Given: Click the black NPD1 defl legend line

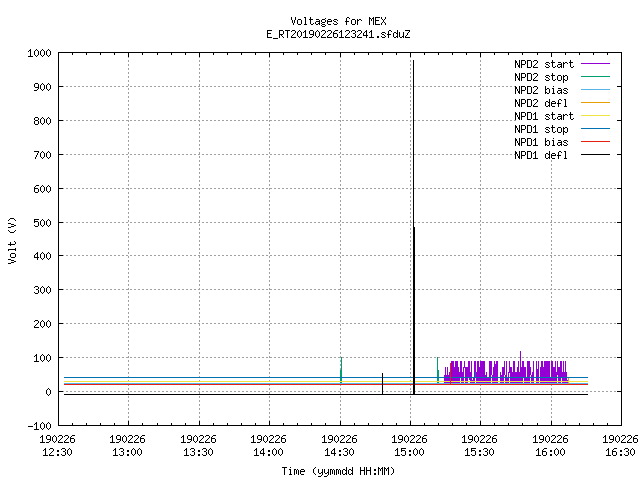Looking at the screenshot, I should click(596, 155).
